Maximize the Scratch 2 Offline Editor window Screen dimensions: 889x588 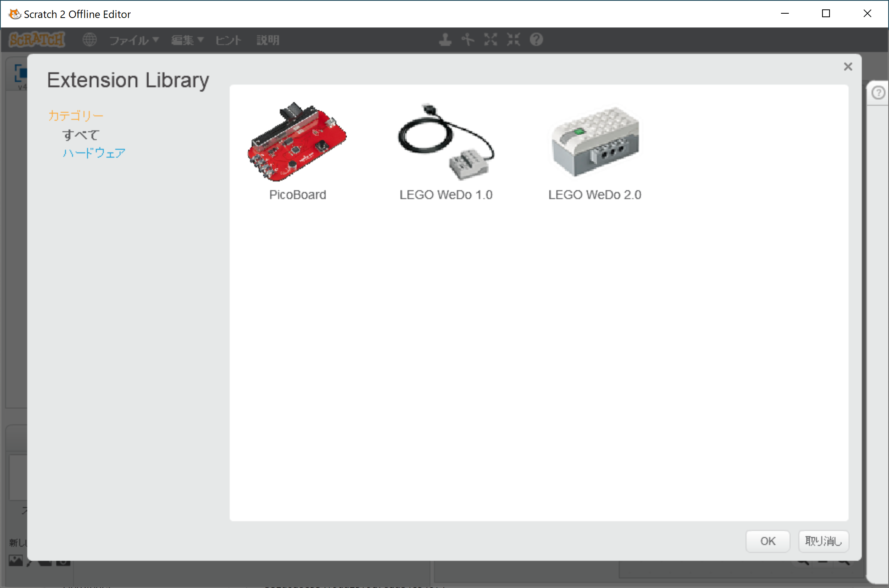pos(826,14)
